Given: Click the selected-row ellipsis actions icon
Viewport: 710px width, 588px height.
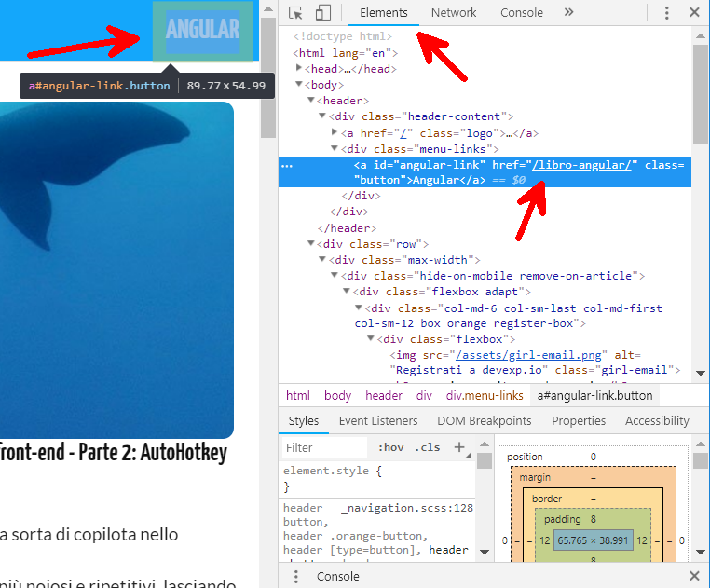Looking at the screenshot, I should click(x=287, y=166).
